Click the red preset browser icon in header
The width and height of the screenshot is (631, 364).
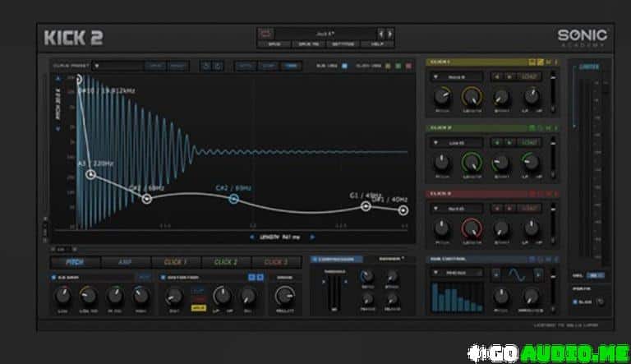[x=265, y=34]
